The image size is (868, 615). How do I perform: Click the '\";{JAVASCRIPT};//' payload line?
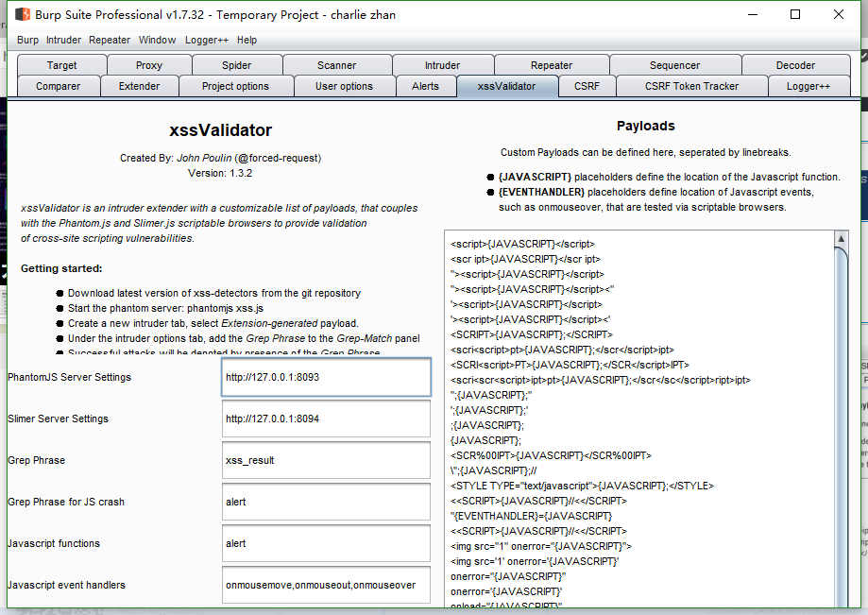click(493, 470)
